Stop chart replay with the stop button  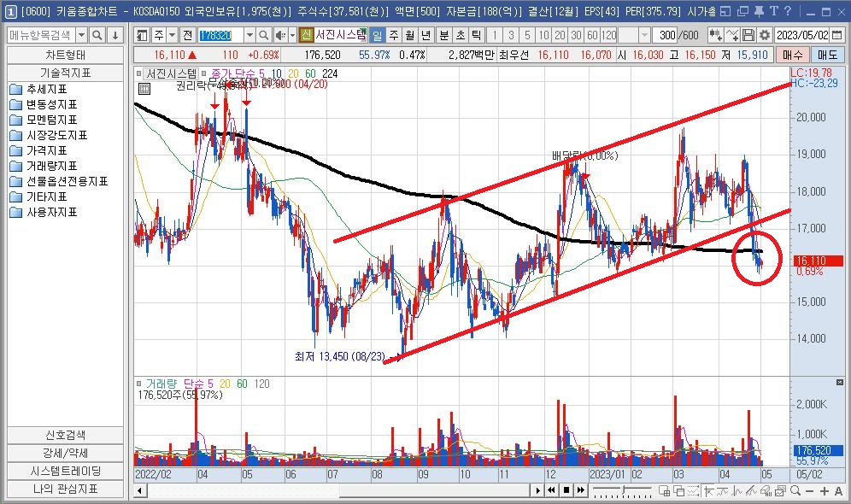(566, 490)
